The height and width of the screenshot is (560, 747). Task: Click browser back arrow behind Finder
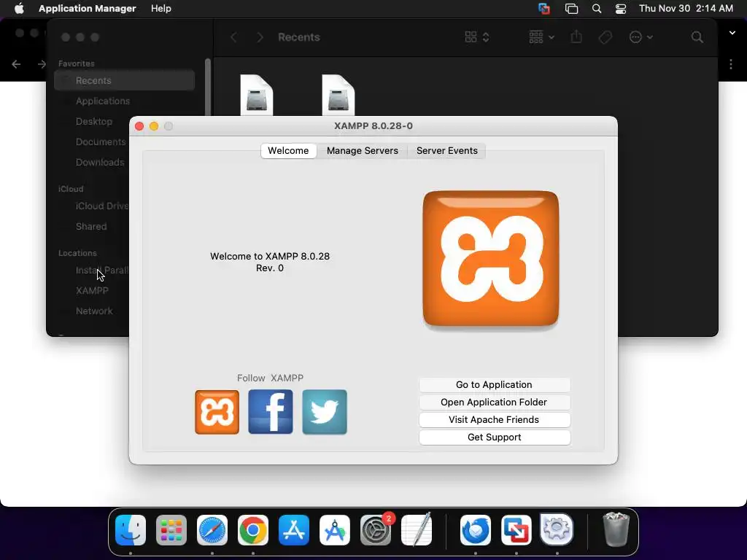pyautogui.click(x=16, y=64)
